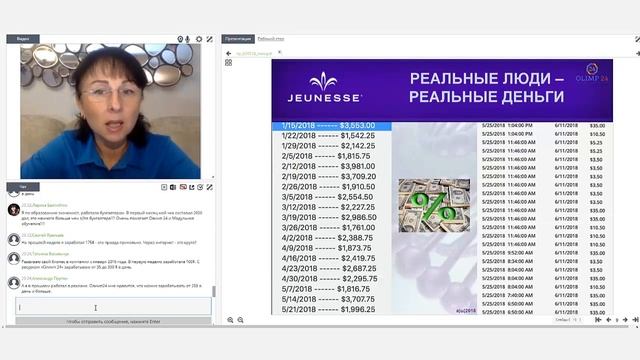
Task: Click the row 4/30/2018 $2,295.75
Action: (329, 278)
